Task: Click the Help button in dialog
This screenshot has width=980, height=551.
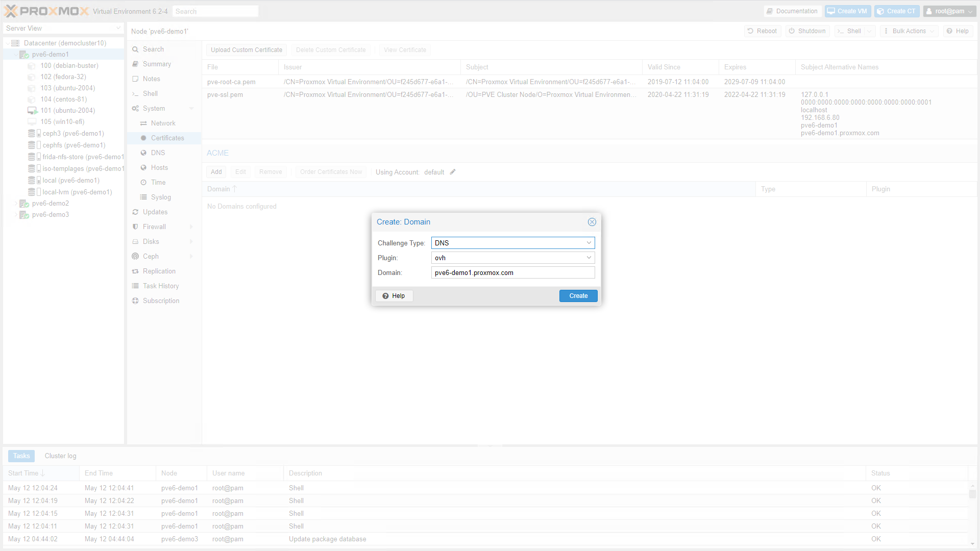Action: pyautogui.click(x=394, y=296)
